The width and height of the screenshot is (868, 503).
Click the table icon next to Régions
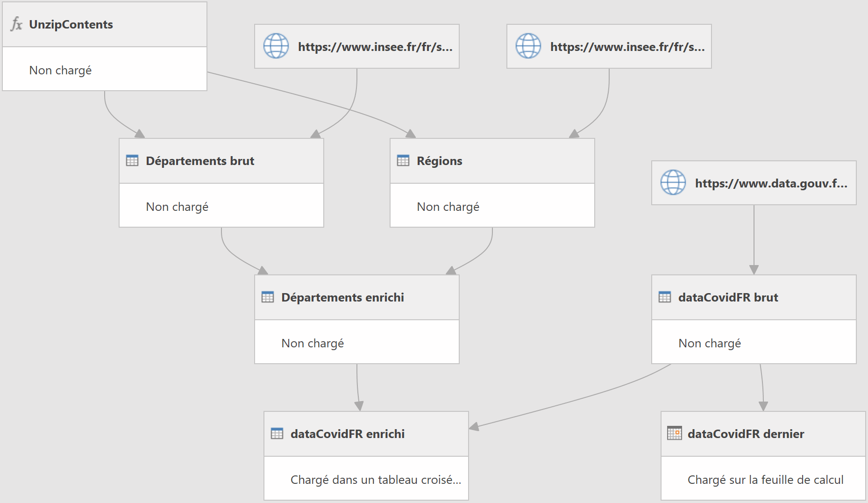403,161
